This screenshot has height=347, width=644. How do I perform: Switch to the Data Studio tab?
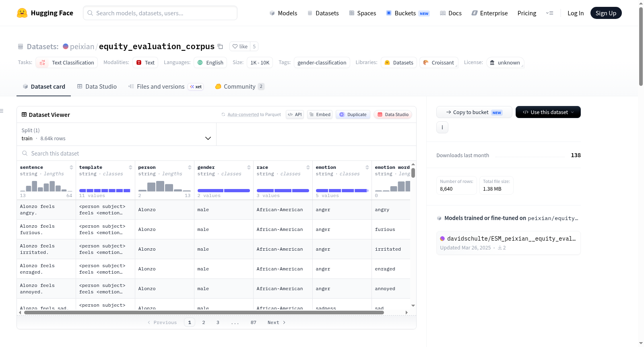click(97, 87)
